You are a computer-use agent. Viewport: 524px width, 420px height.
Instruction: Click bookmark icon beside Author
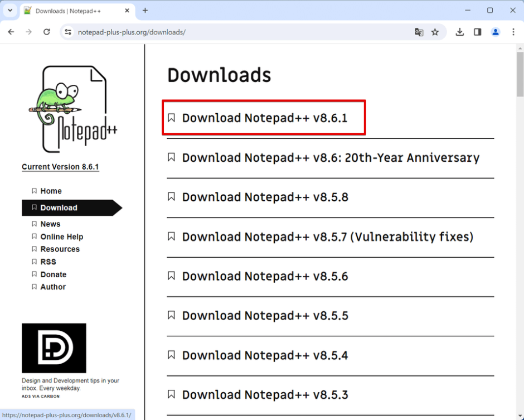click(x=34, y=287)
